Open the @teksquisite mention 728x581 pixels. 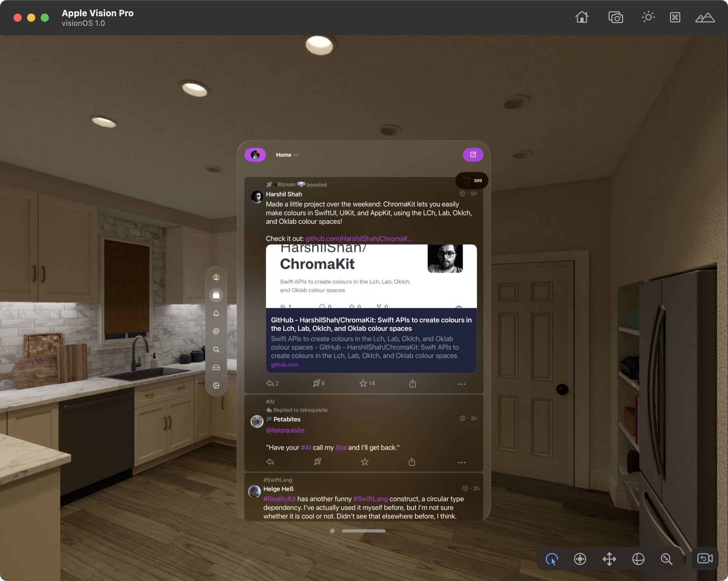(285, 430)
